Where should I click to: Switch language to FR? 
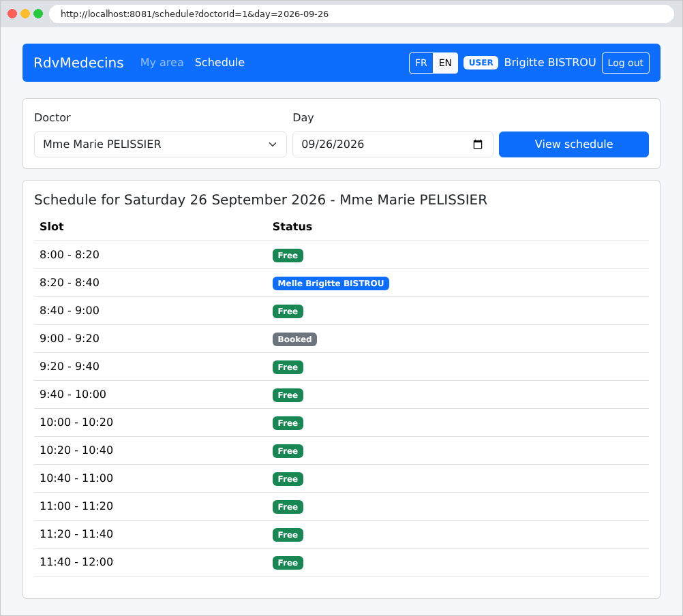click(421, 63)
